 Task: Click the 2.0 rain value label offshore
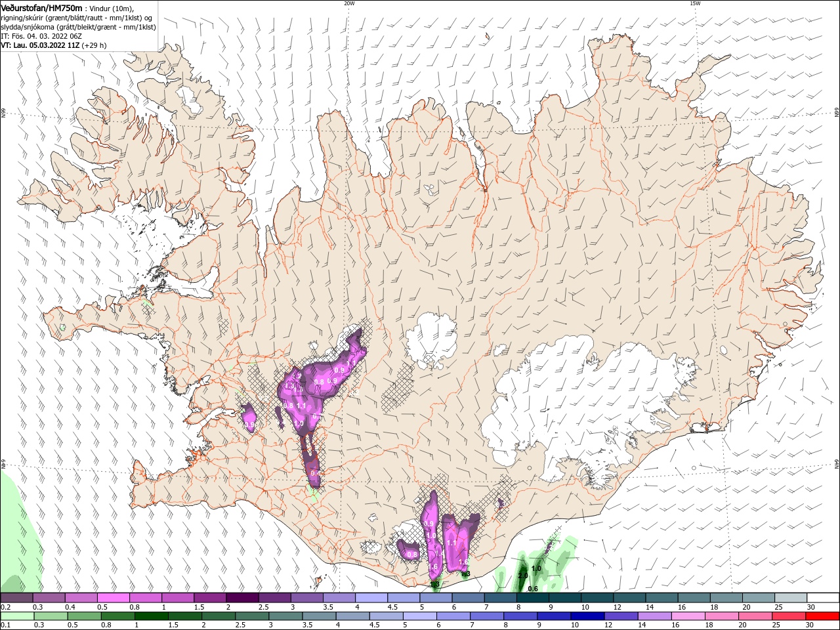point(523,576)
